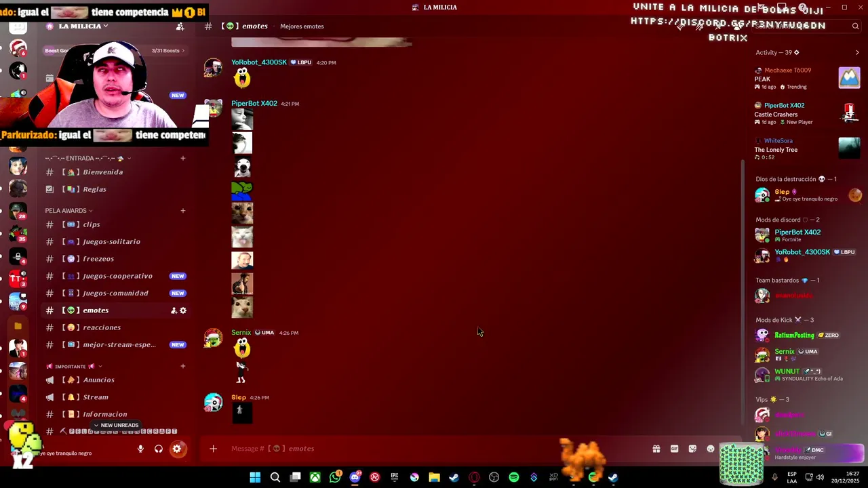
Task: Open the 3/31 Boosts progress
Action: tap(167, 50)
